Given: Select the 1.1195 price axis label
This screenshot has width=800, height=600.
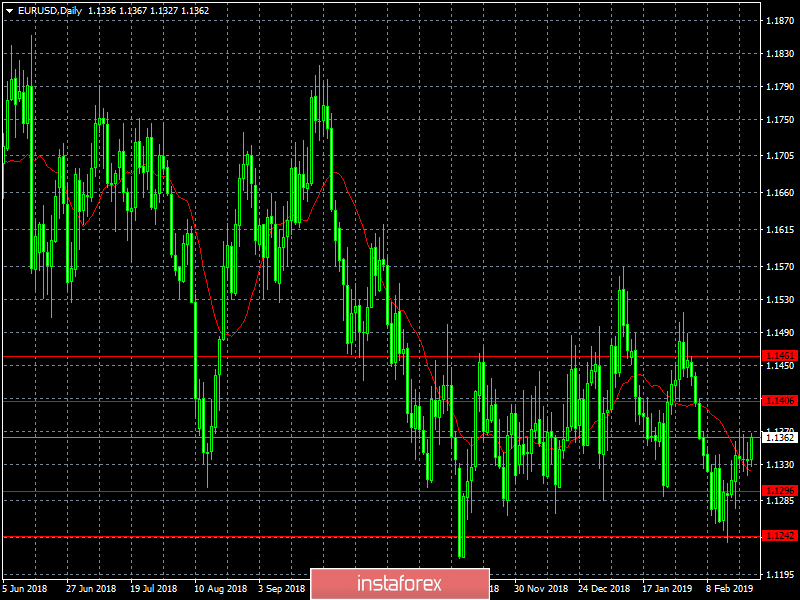Looking at the screenshot, I should (x=780, y=574).
